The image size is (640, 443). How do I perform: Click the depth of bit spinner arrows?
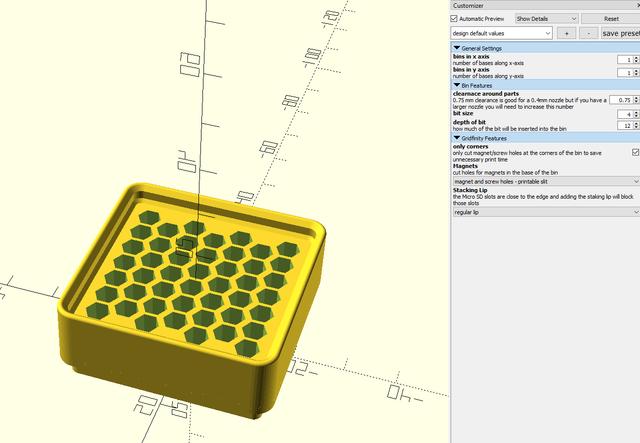636,126
